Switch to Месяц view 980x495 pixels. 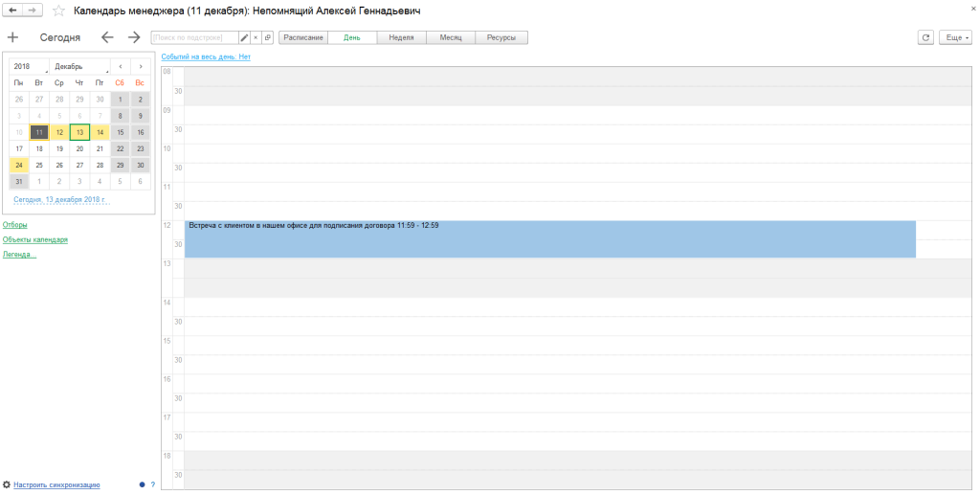tap(451, 37)
